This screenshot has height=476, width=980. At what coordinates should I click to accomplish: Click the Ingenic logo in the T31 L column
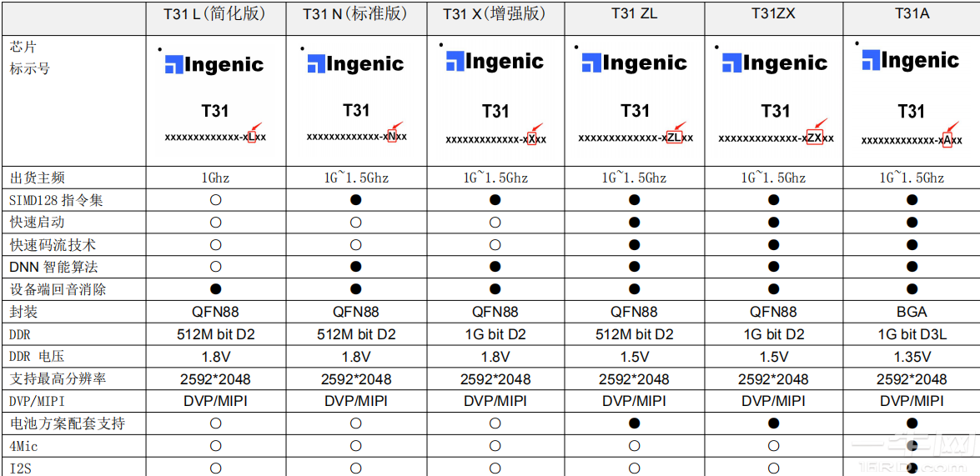click(x=214, y=65)
